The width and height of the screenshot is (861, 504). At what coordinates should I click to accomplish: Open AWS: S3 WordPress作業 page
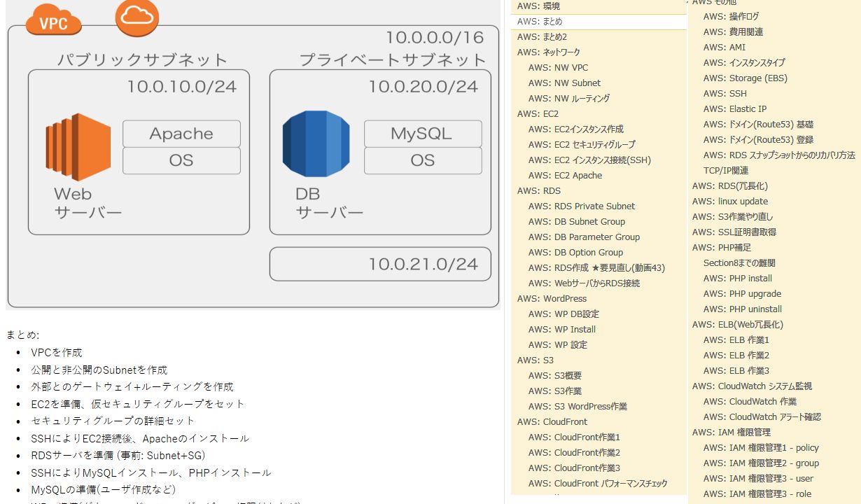click(577, 407)
